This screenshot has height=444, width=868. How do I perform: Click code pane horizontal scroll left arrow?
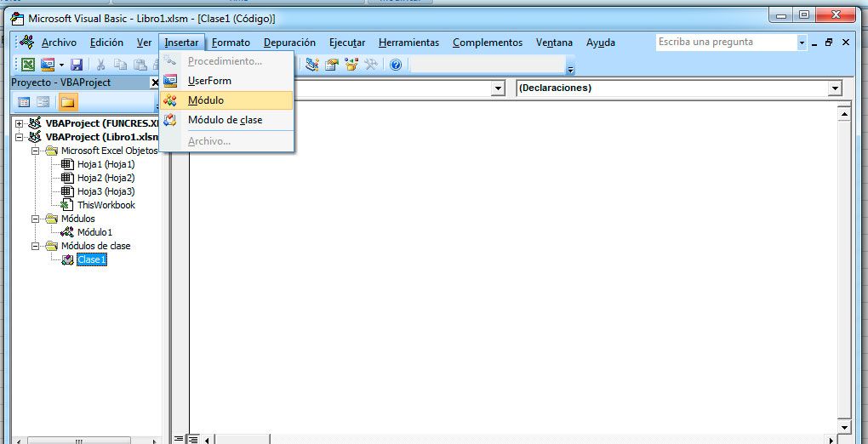point(208,440)
